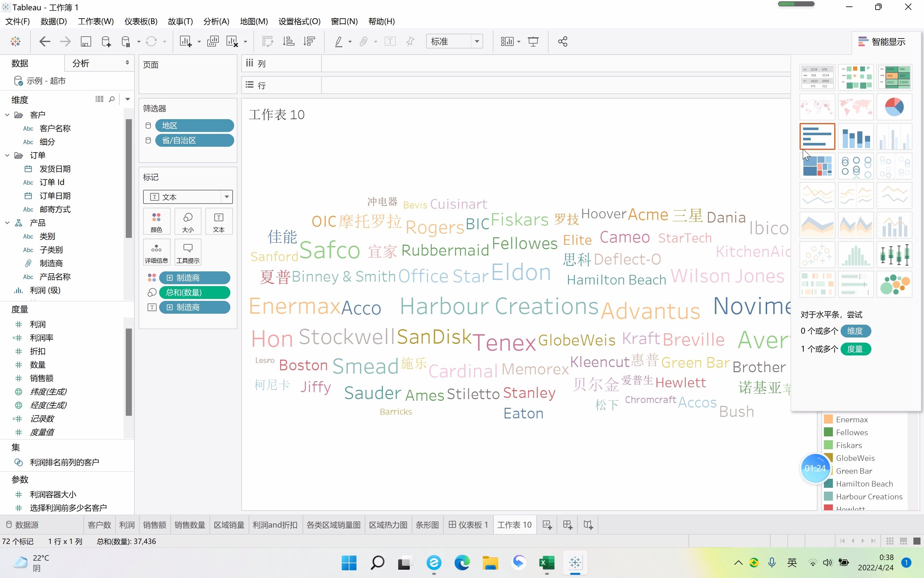Click the 客户名称 dimension field

(55, 128)
